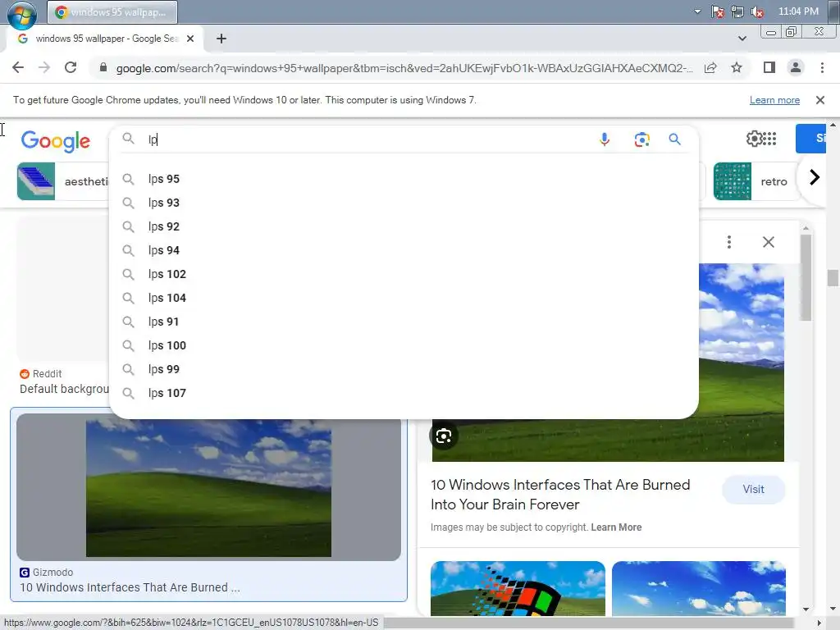The image size is (840, 630).
Task: Choose suggestion lps 102
Action: coord(404,274)
